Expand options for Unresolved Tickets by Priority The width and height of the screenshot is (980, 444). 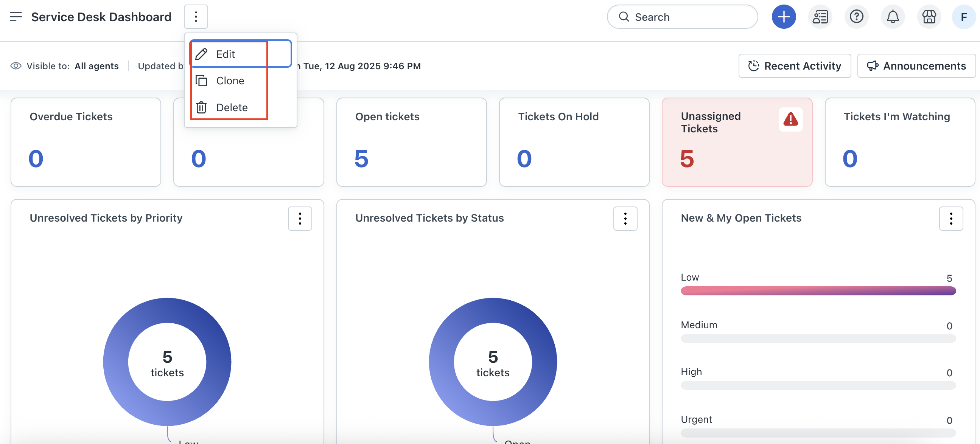click(x=300, y=219)
